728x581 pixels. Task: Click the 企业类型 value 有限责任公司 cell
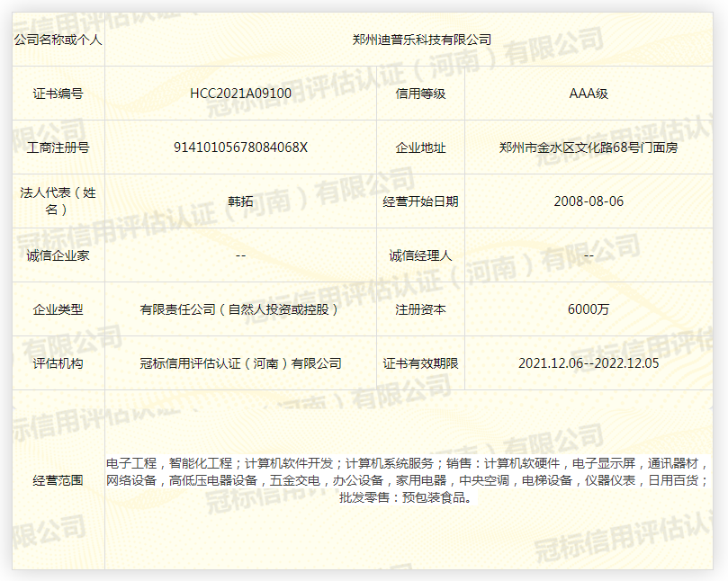tap(240, 309)
